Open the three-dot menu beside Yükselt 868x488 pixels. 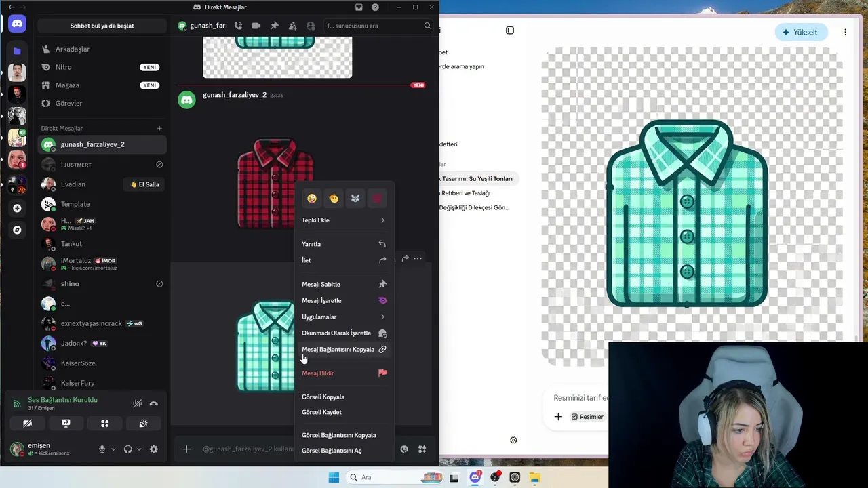(x=845, y=32)
